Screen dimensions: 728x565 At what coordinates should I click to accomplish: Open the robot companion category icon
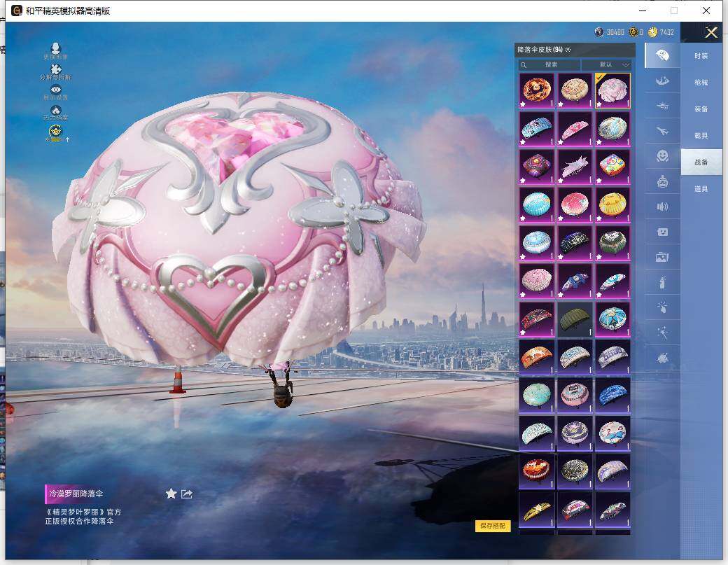[662, 181]
